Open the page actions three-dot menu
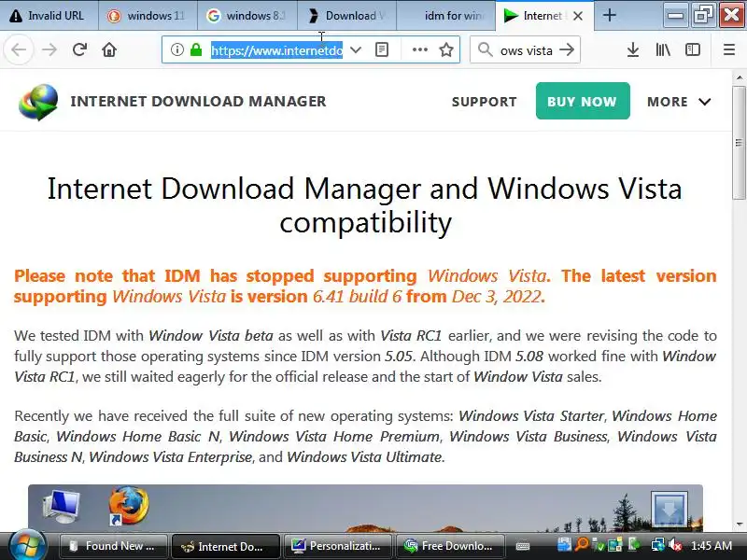Image resolution: width=747 pixels, height=560 pixels. (419, 49)
